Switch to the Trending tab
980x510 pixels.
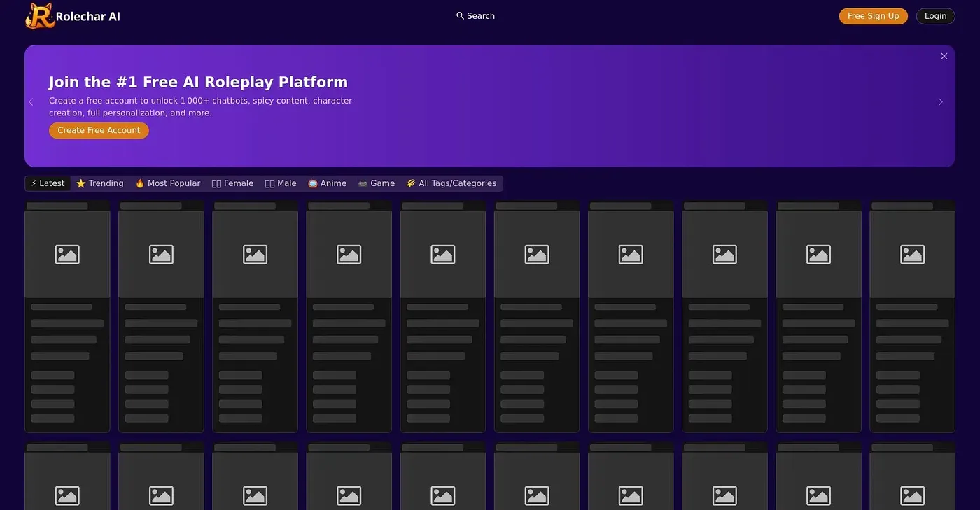[x=100, y=183]
